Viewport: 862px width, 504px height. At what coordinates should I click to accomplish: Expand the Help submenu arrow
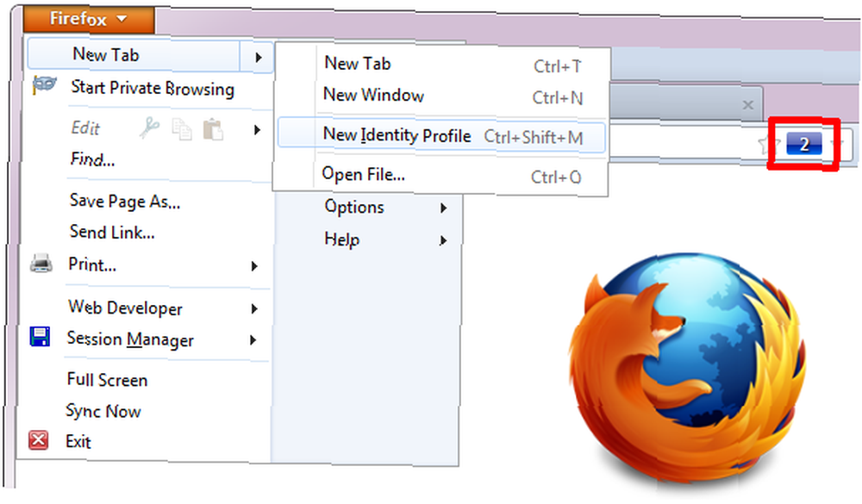click(443, 240)
